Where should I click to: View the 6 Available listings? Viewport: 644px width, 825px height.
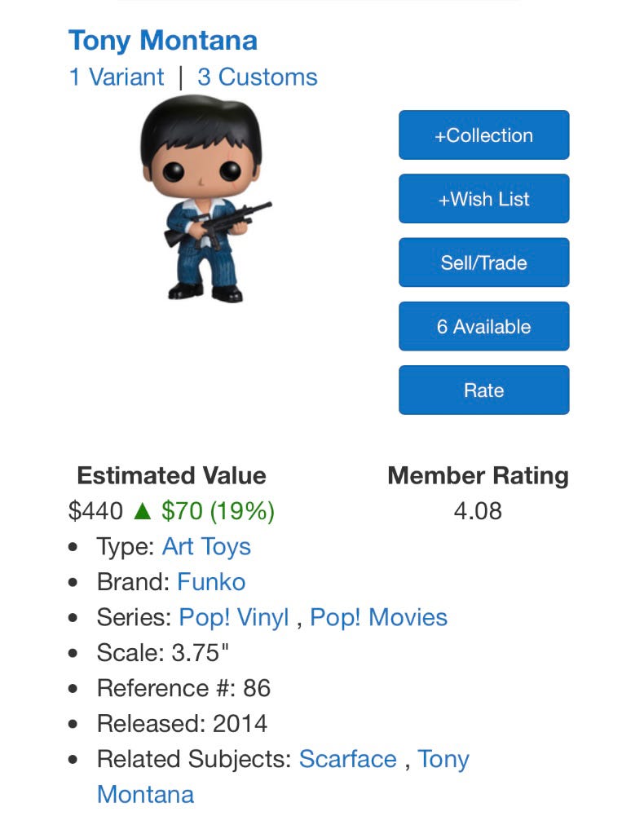tap(483, 326)
